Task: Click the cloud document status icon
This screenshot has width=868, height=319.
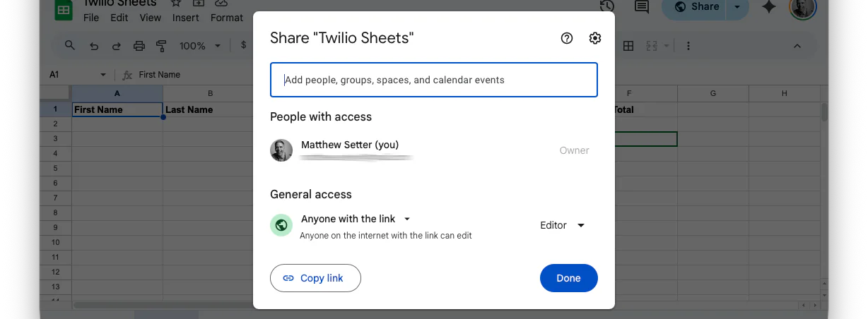Action: coord(221,4)
